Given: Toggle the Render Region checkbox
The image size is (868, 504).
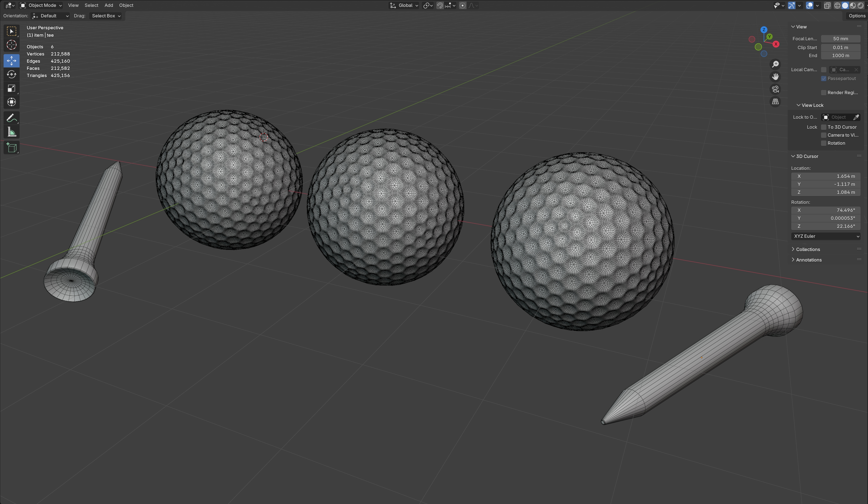Looking at the screenshot, I should pyautogui.click(x=824, y=93).
